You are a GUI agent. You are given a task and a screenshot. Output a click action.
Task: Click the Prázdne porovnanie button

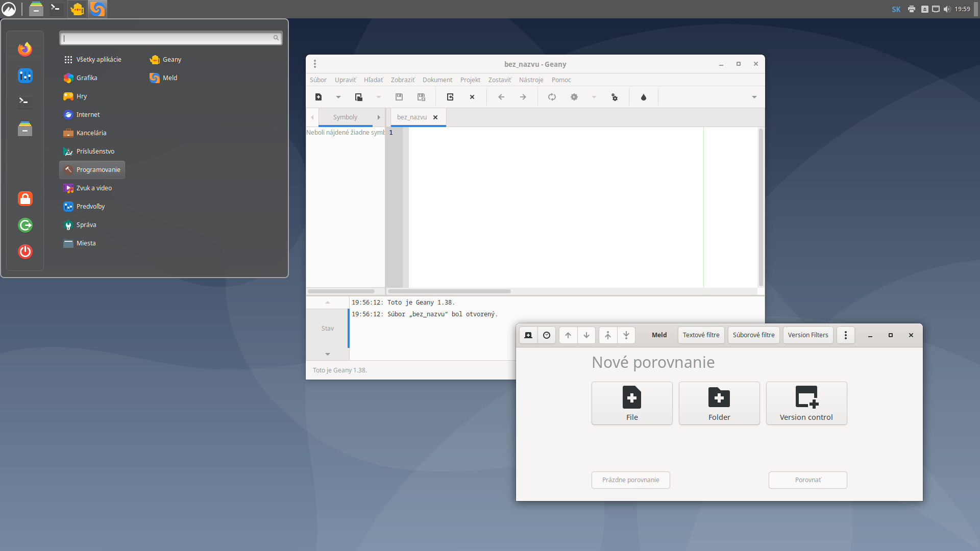pyautogui.click(x=631, y=480)
